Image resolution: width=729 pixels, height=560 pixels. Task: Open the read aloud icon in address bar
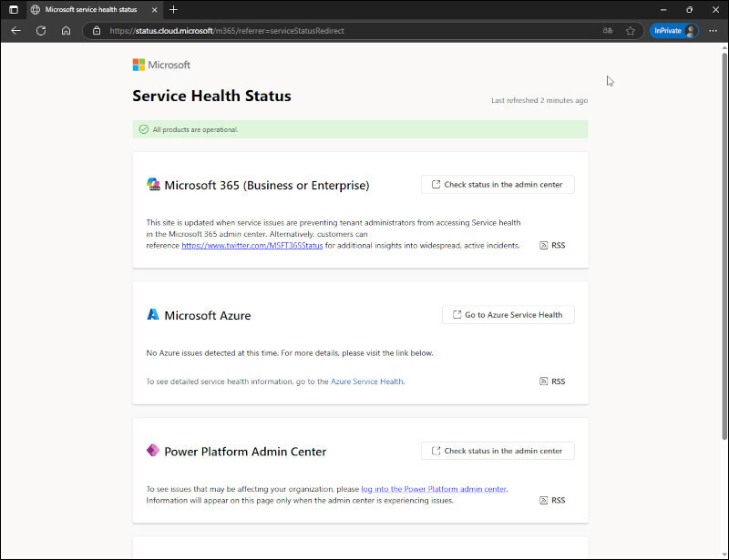click(x=608, y=31)
